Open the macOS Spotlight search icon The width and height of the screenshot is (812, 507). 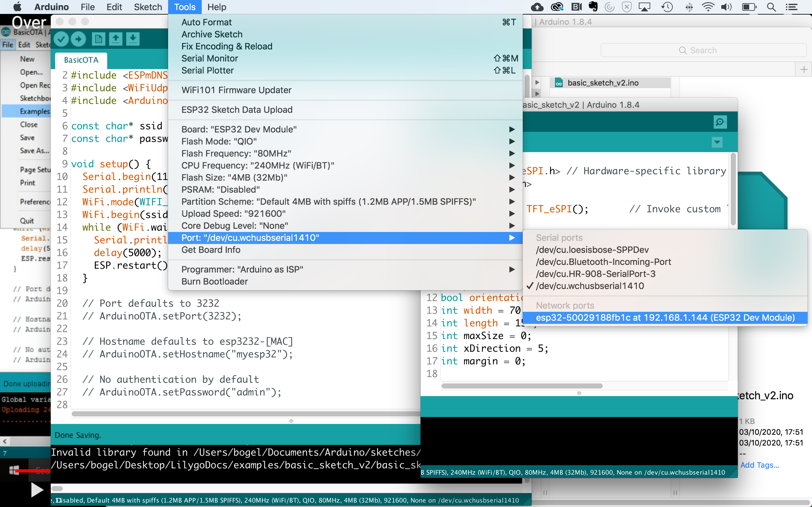coord(771,7)
